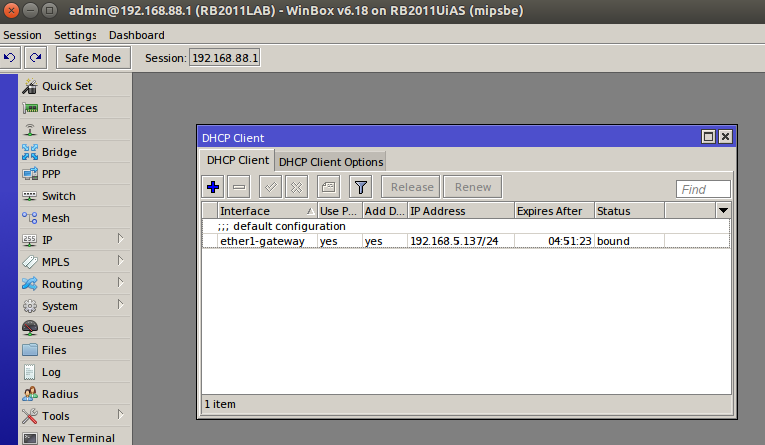
Task: Open the Session menu
Action: (x=23, y=35)
